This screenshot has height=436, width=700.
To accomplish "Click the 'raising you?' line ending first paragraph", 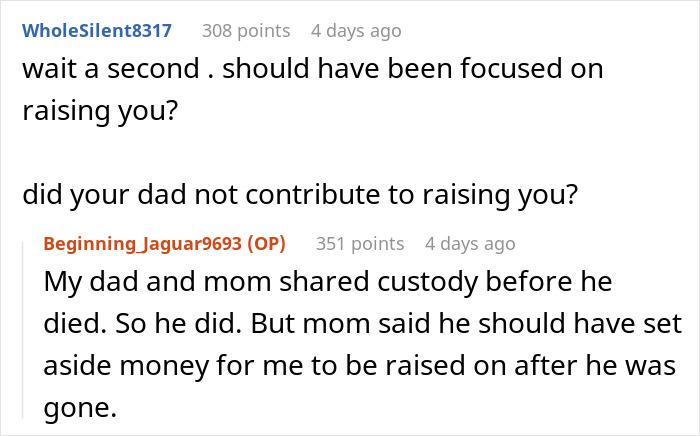I will pyautogui.click(x=99, y=110).
